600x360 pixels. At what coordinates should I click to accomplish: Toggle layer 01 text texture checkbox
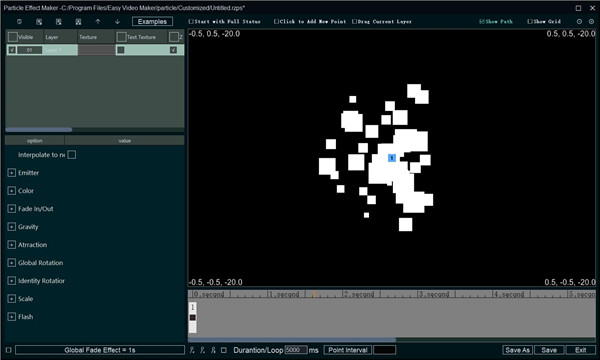pyautogui.click(x=121, y=50)
